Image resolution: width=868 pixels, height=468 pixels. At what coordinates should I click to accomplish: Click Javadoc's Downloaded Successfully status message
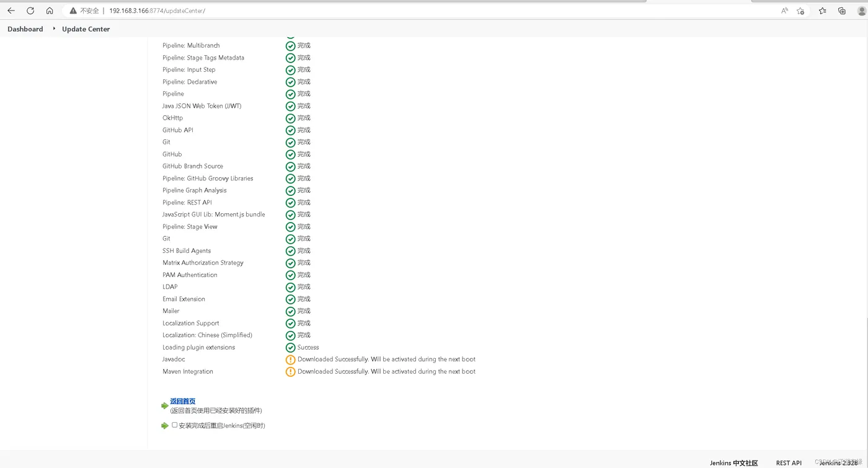[x=386, y=360]
